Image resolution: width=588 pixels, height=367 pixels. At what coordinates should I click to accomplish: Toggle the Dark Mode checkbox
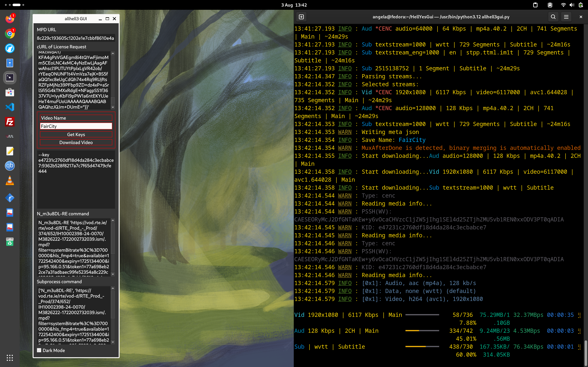coord(39,350)
